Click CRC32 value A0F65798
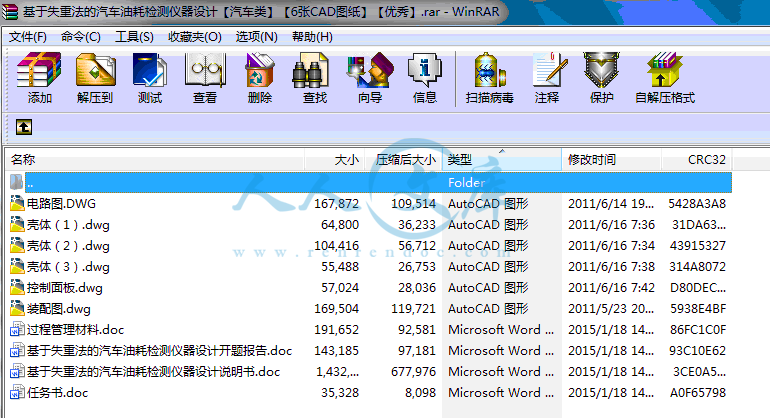The height and width of the screenshot is (418, 770). click(698, 393)
